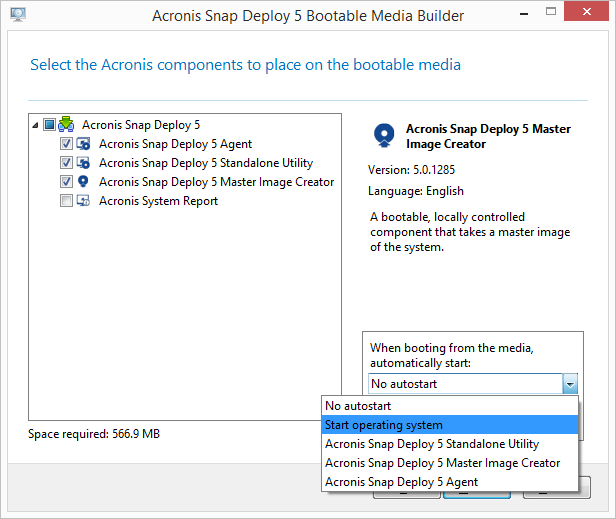Click the Language: English text
Image resolution: width=616 pixels, height=519 pixels.
(x=416, y=191)
